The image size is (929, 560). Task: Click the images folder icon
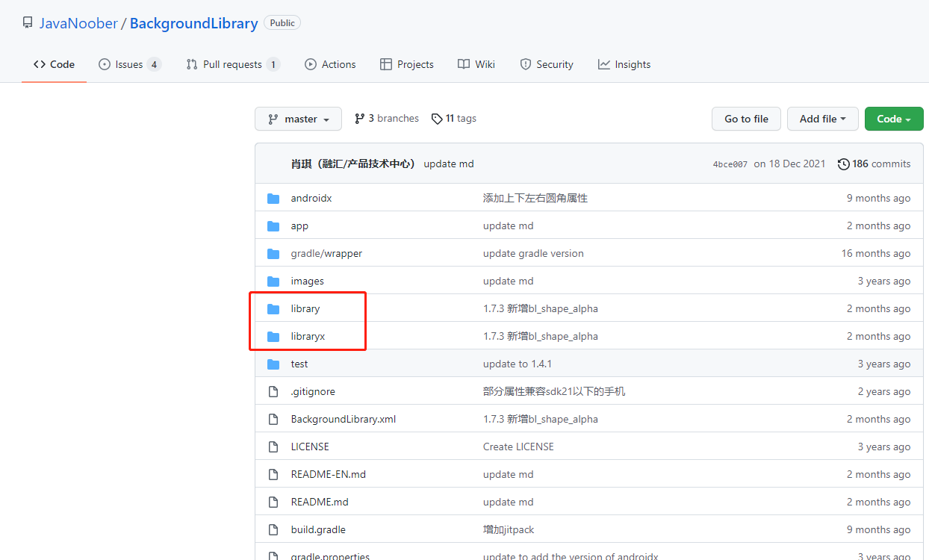point(273,281)
